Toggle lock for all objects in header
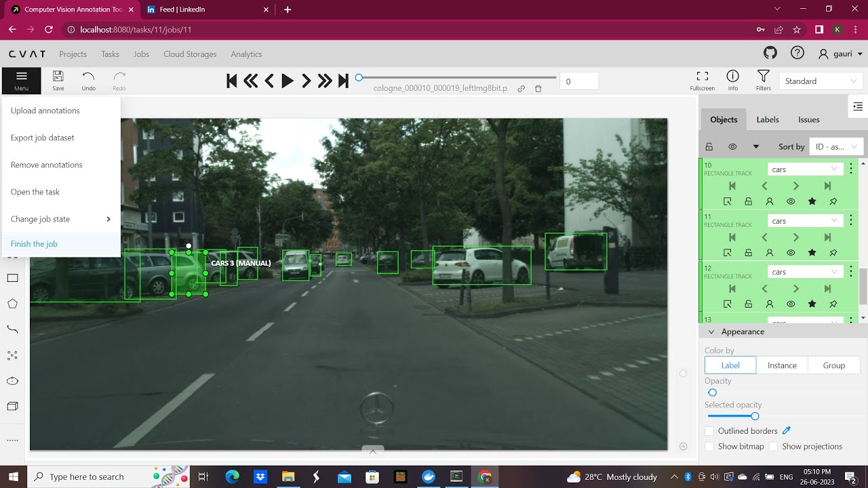 (x=709, y=146)
